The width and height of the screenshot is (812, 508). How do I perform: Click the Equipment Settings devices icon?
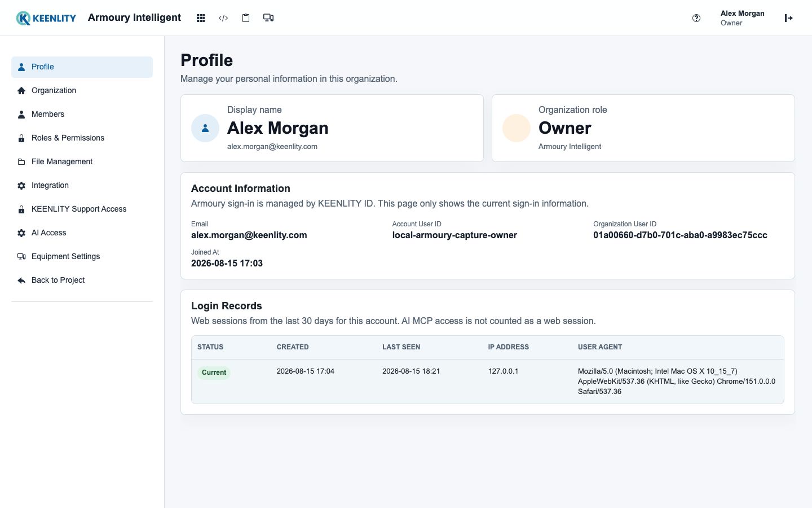21,256
